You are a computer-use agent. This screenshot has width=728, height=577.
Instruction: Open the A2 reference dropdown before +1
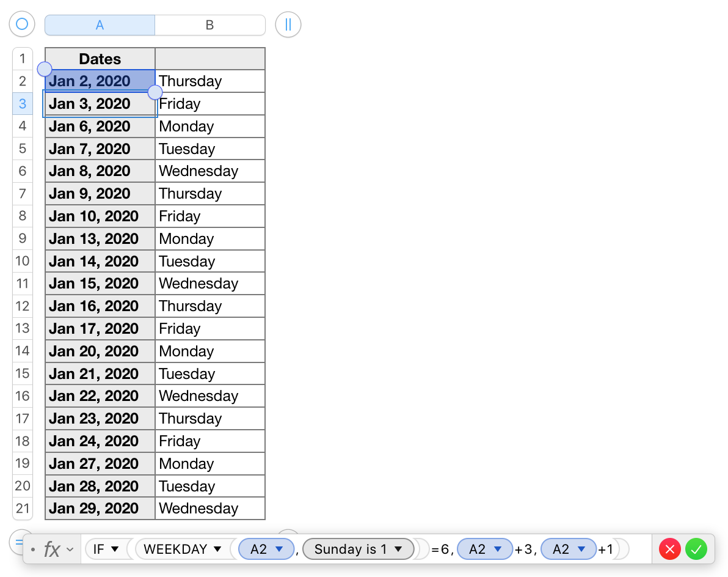(x=581, y=549)
